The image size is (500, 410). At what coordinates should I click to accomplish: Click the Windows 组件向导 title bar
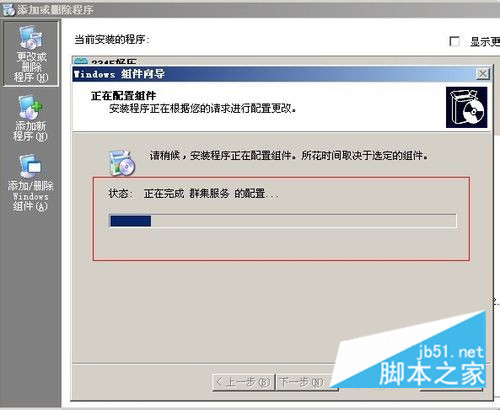275,74
